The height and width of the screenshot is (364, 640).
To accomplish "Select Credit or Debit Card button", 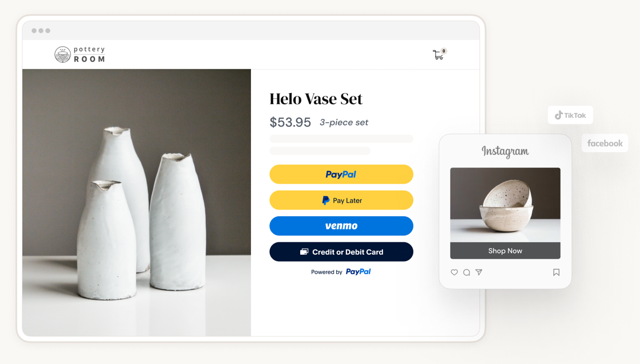I will pyautogui.click(x=341, y=252).
